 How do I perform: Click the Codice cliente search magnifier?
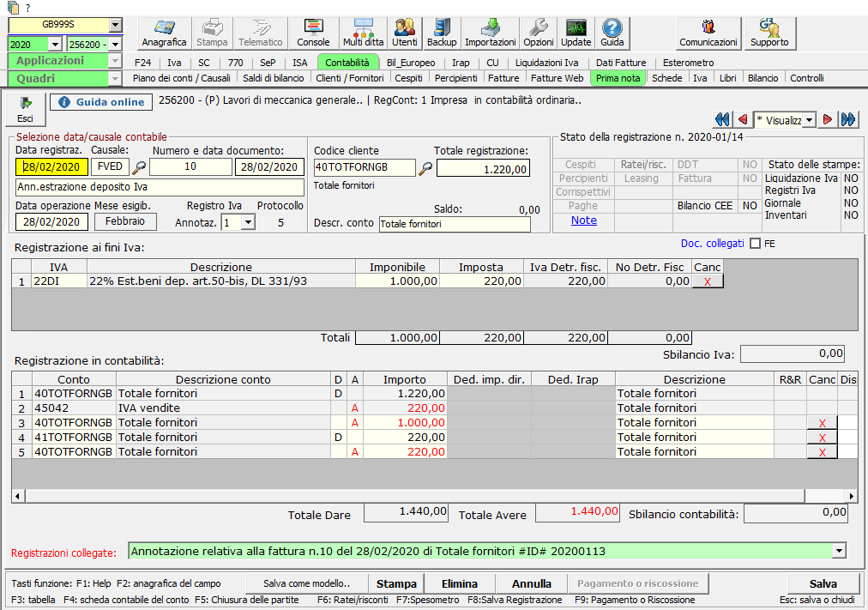click(x=425, y=168)
